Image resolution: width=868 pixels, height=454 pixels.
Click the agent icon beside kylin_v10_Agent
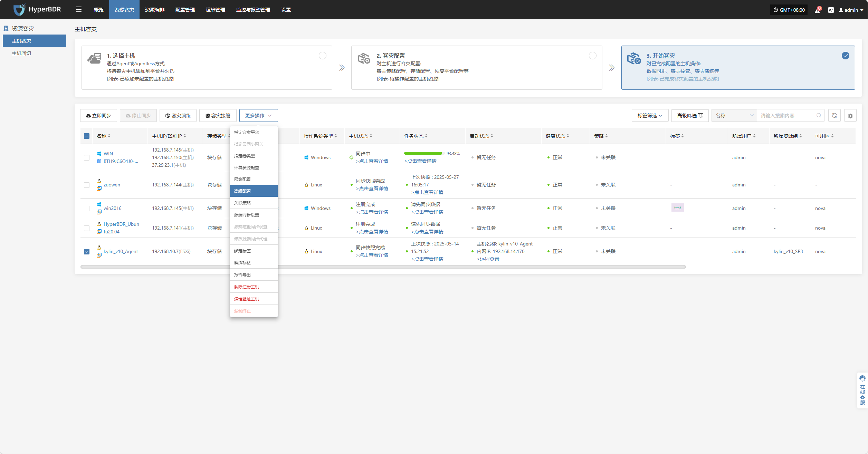click(99, 255)
